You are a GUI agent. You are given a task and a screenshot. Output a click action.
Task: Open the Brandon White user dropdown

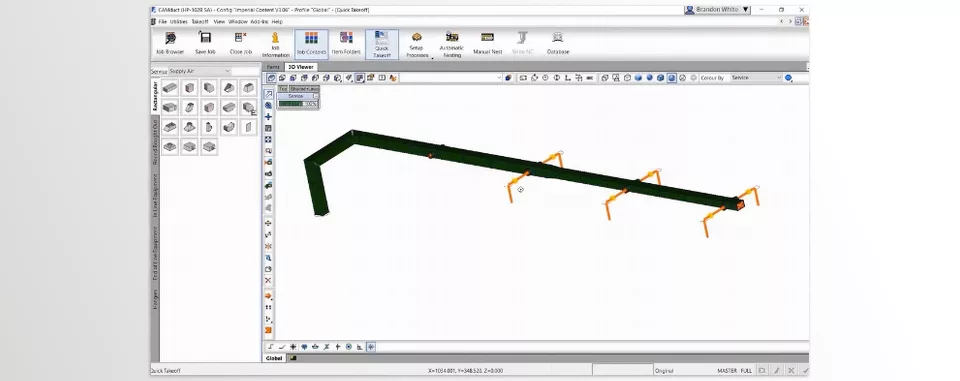coord(717,10)
